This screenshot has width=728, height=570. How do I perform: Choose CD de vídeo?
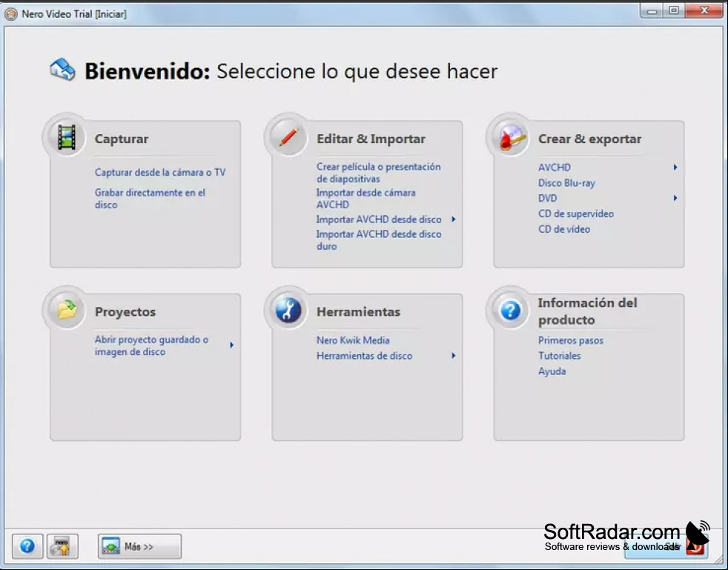[x=564, y=229]
